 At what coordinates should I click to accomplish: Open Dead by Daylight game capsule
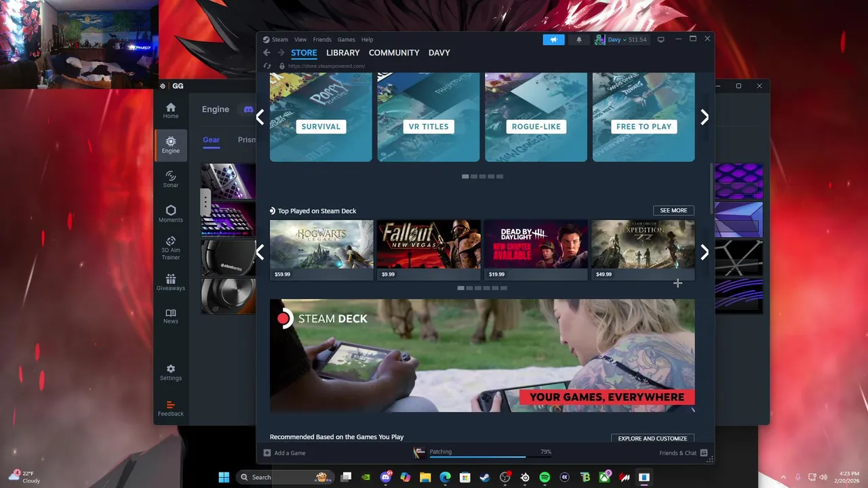(536, 249)
